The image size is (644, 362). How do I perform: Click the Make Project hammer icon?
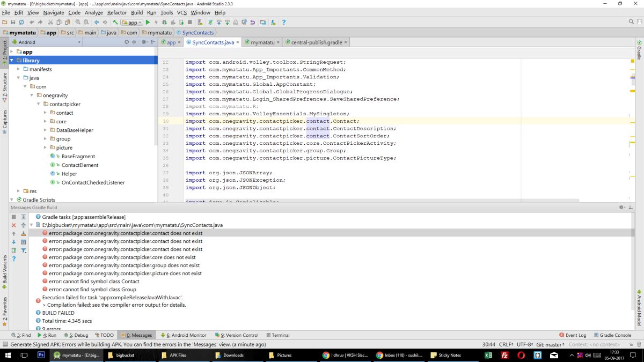[x=115, y=23]
